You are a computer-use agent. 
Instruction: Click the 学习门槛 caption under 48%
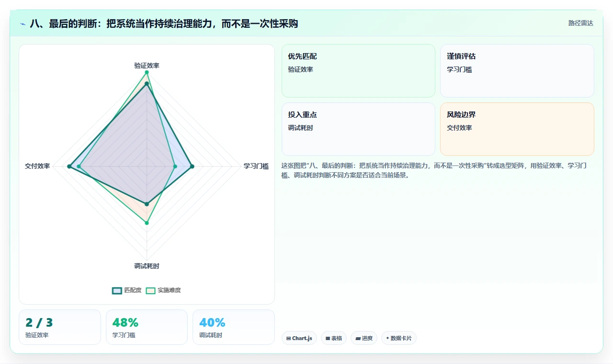pos(124,335)
